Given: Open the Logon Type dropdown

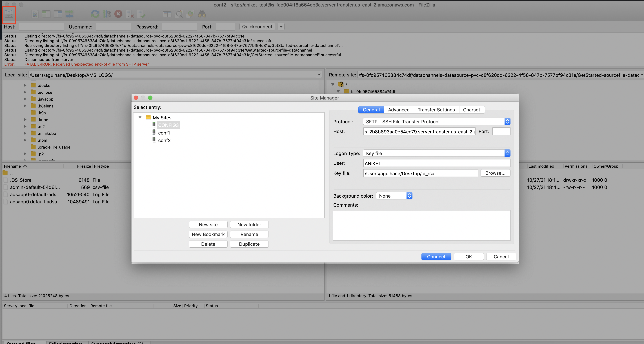Looking at the screenshot, I should (x=436, y=153).
